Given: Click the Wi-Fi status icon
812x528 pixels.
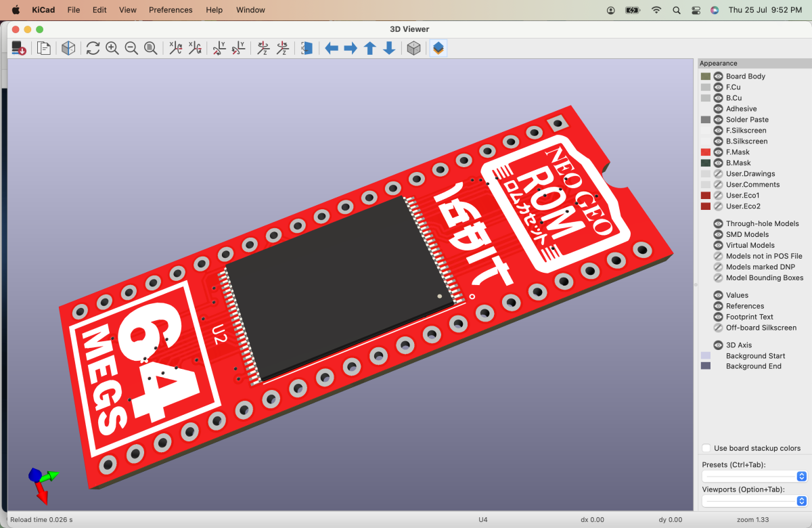Looking at the screenshot, I should point(656,10).
